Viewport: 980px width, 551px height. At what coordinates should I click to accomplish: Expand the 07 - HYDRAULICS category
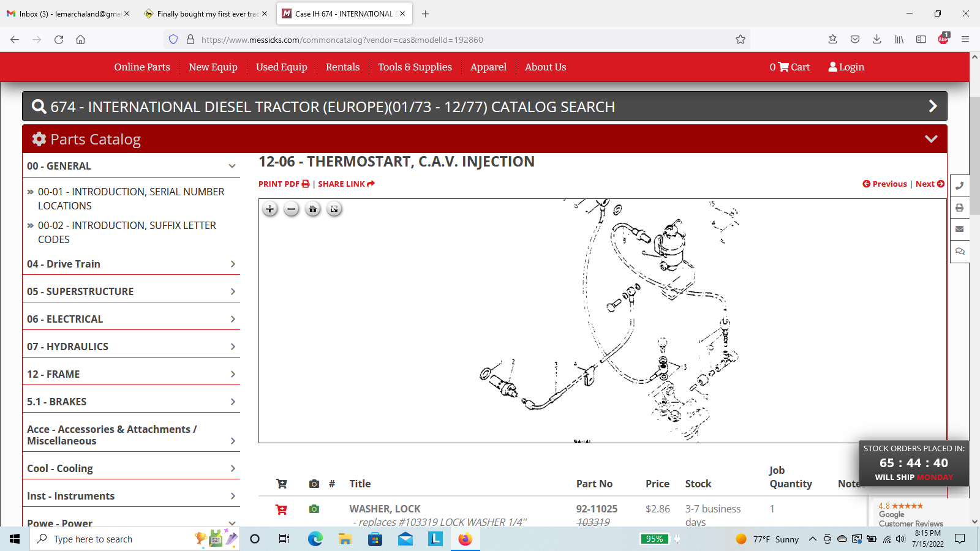232,347
